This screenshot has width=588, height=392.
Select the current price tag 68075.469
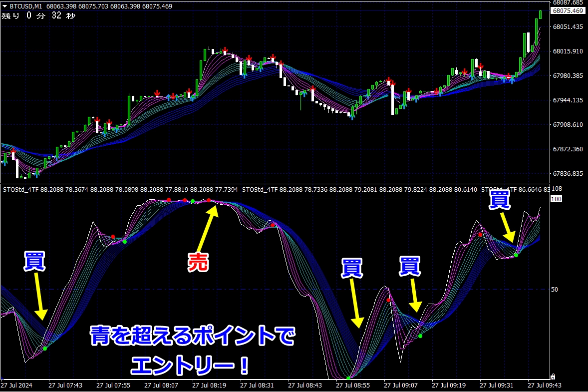568,11
